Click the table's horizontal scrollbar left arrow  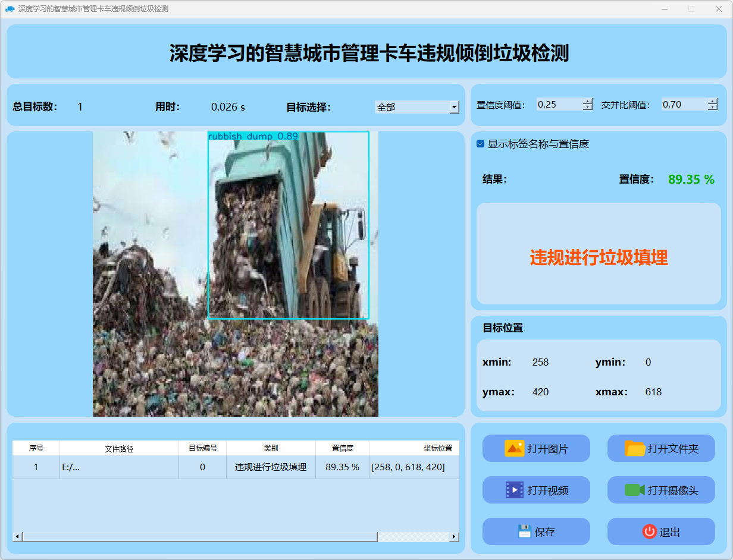pyautogui.click(x=17, y=537)
